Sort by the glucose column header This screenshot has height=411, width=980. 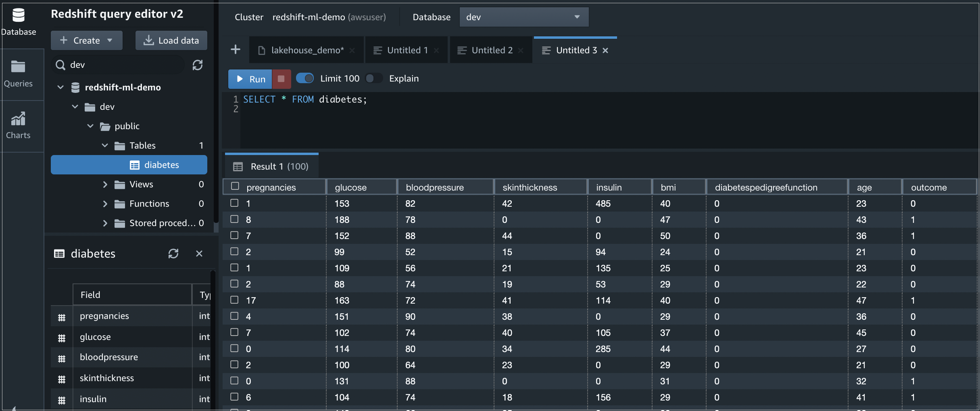click(362, 187)
